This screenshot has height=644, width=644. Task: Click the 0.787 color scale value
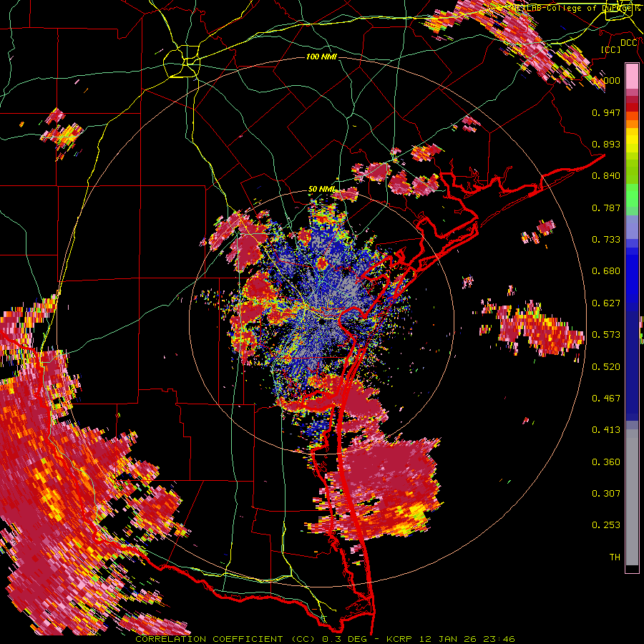606,208
